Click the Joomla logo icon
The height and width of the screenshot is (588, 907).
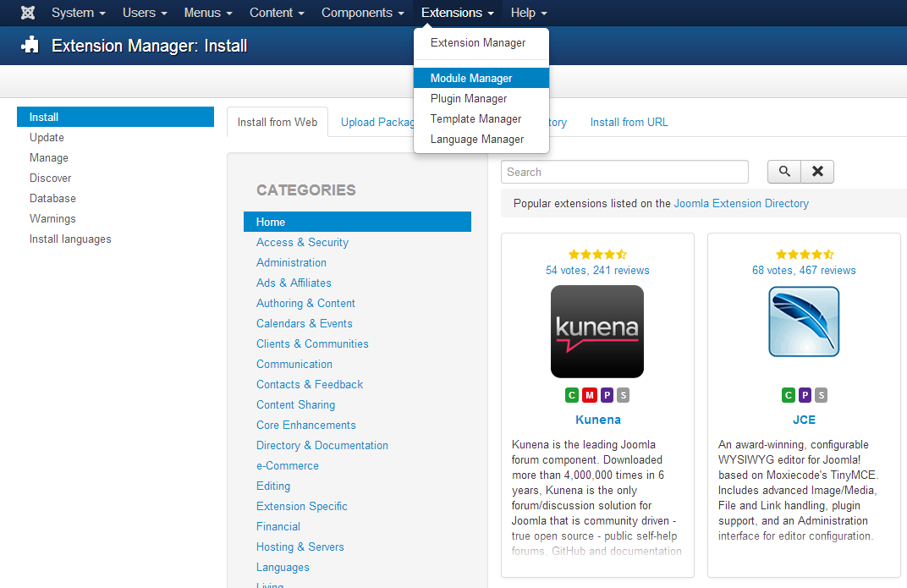point(28,13)
